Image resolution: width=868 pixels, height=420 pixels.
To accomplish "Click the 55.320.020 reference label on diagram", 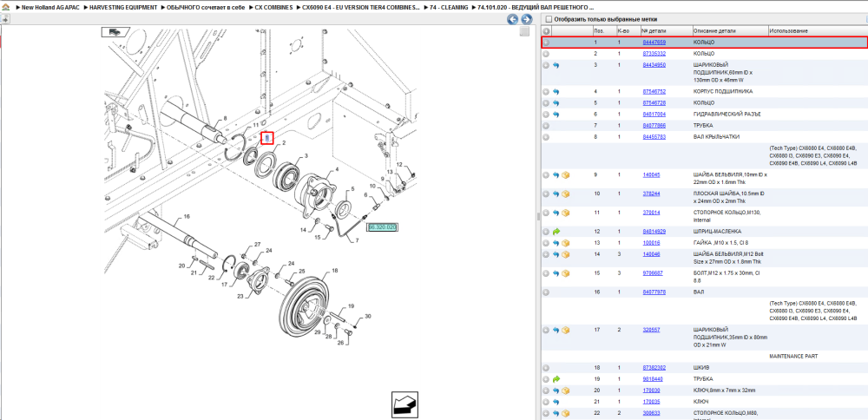I will coord(383,226).
